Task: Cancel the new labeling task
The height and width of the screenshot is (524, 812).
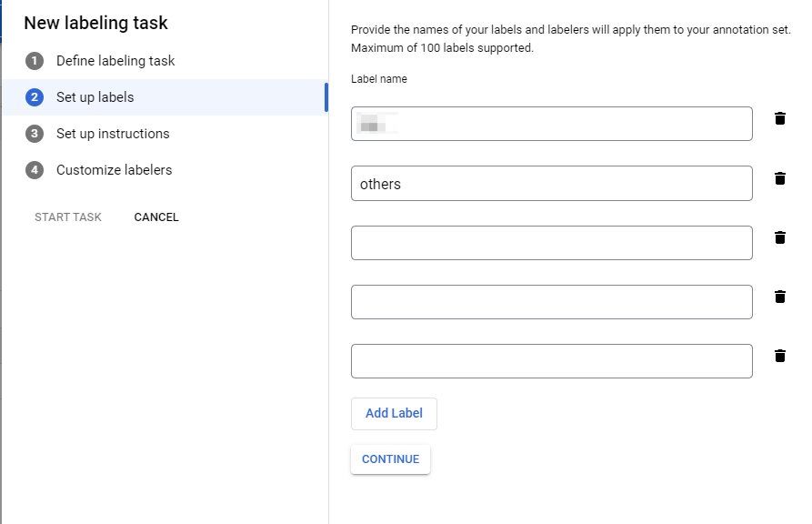Action: 156,217
